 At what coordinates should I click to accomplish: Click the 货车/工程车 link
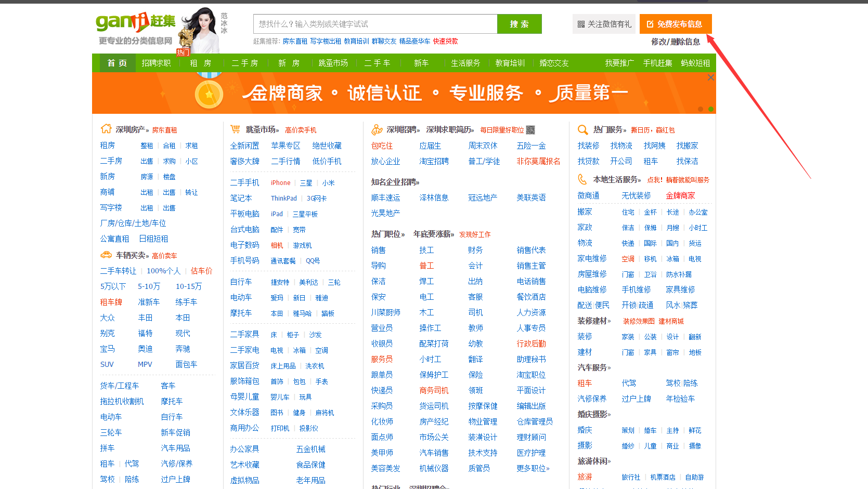[x=119, y=386]
